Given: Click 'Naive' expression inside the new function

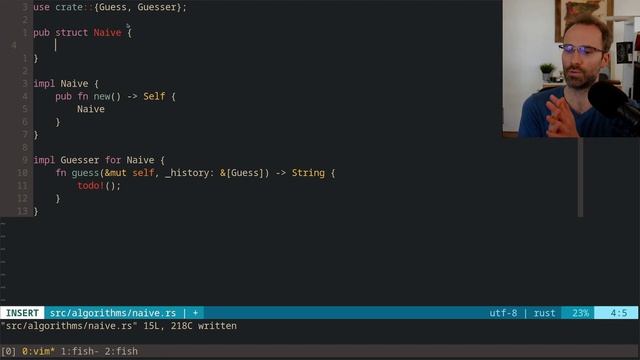Looking at the screenshot, I should (91, 109).
